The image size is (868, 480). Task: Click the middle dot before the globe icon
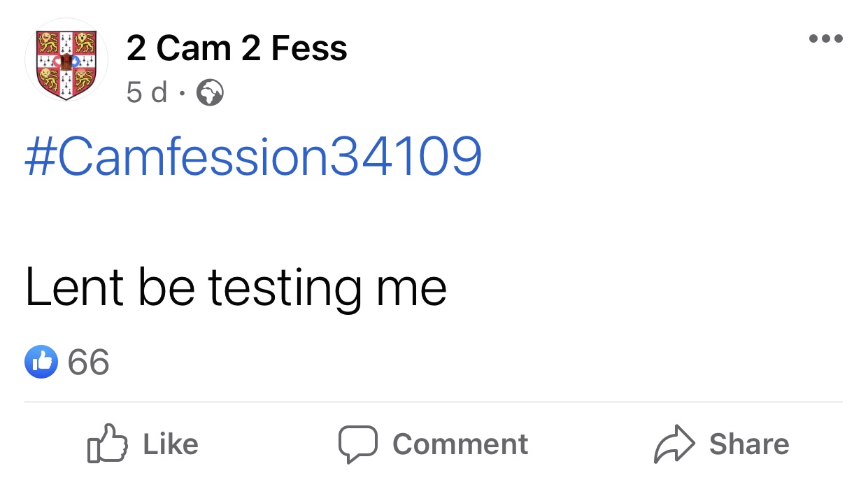point(182,93)
